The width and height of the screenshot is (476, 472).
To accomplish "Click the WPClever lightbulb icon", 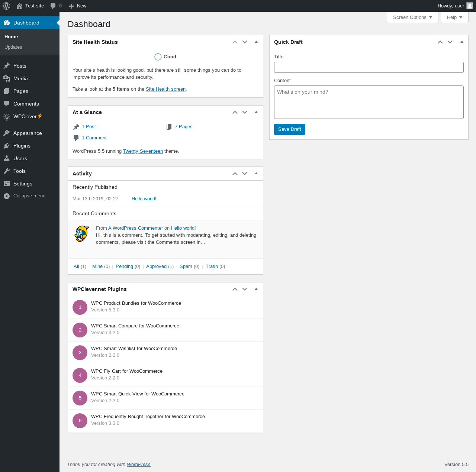I will 7,117.
